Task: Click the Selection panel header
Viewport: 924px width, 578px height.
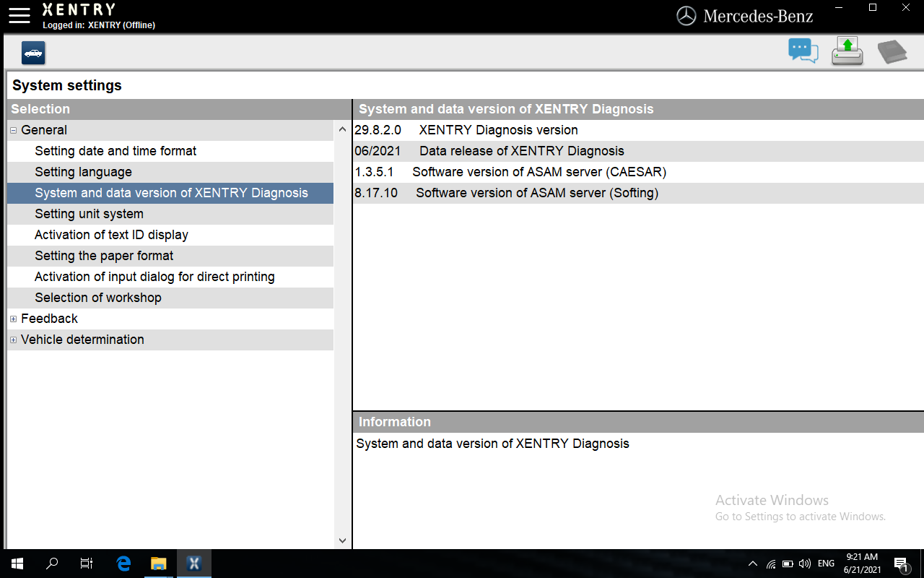Action: (179, 109)
